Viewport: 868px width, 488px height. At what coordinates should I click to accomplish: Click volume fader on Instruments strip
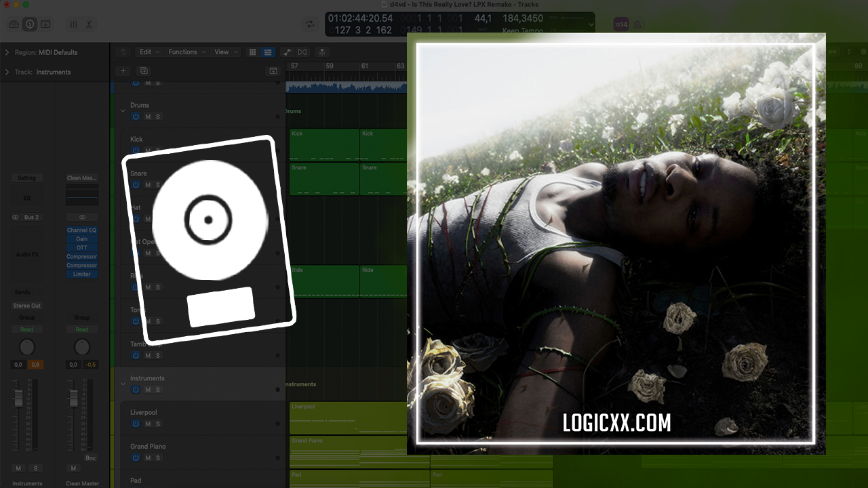coord(18,398)
